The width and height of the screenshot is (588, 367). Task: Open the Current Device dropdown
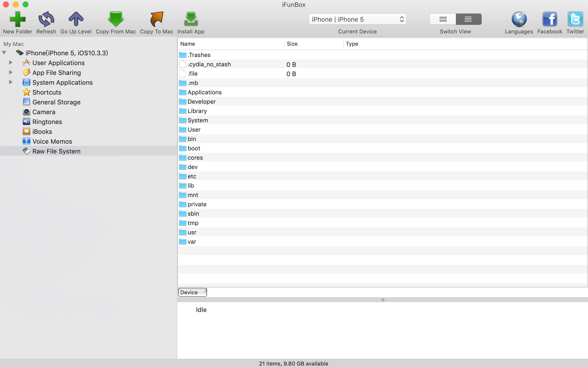(x=357, y=19)
